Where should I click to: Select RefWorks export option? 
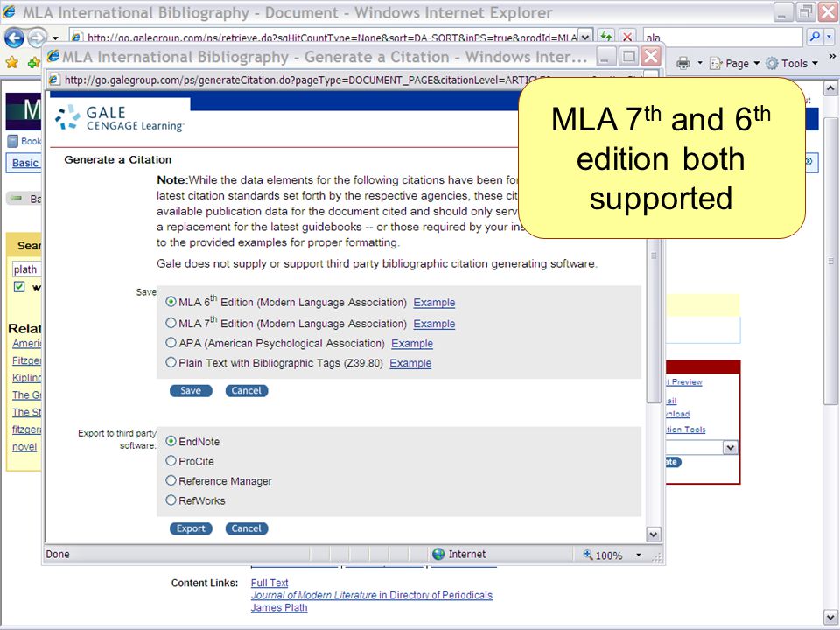click(171, 500)
